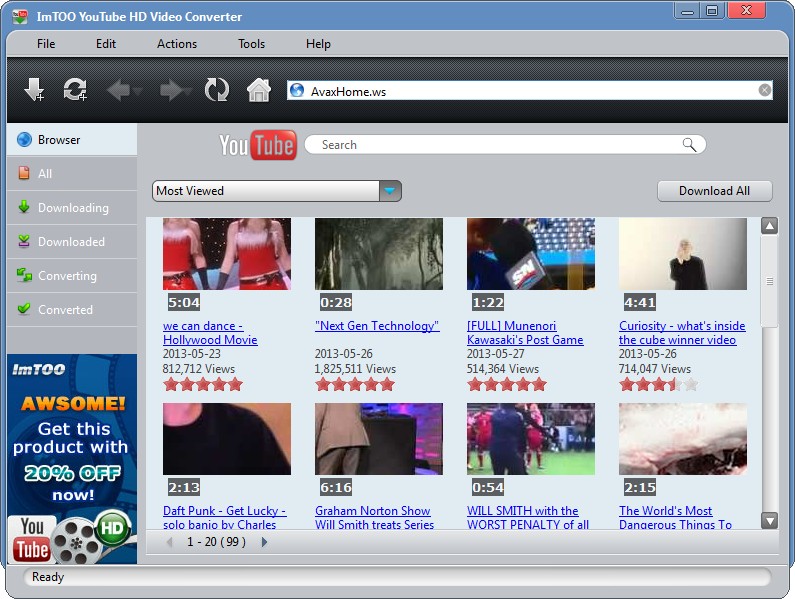Click the New Download toolbar icon
The width and height of the screenshot is (795, 599).
(34, 90)
